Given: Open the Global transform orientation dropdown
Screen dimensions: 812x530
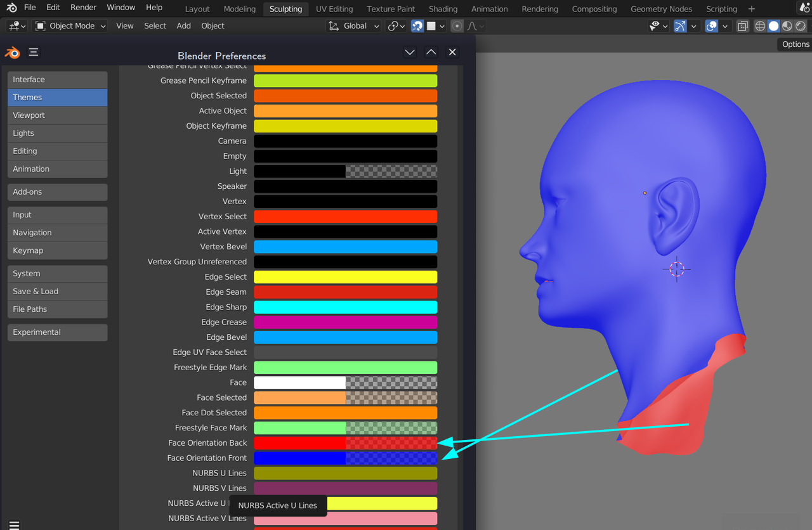Looking at the screenshot, I should coord(354,26).
